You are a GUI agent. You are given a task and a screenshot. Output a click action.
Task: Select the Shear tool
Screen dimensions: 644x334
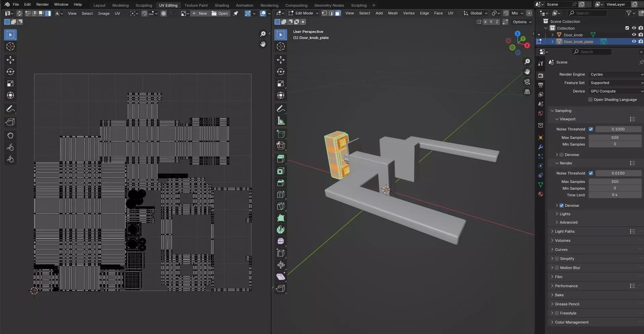281,277
